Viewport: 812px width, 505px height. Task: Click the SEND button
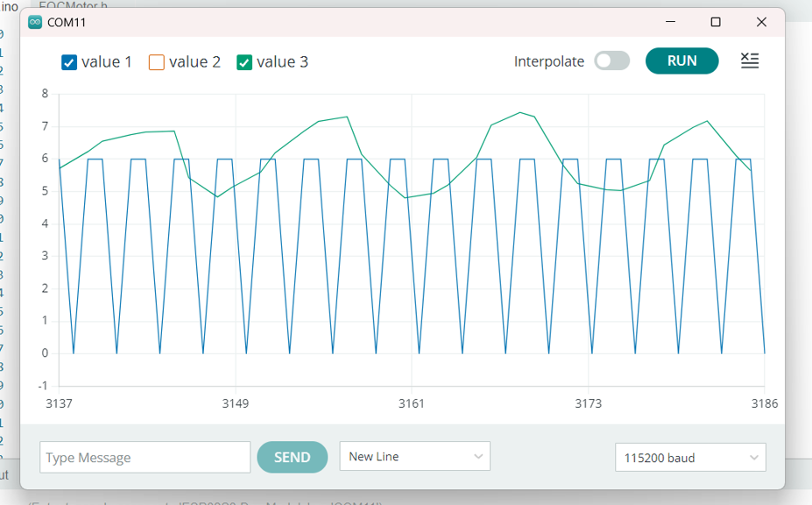292,457
